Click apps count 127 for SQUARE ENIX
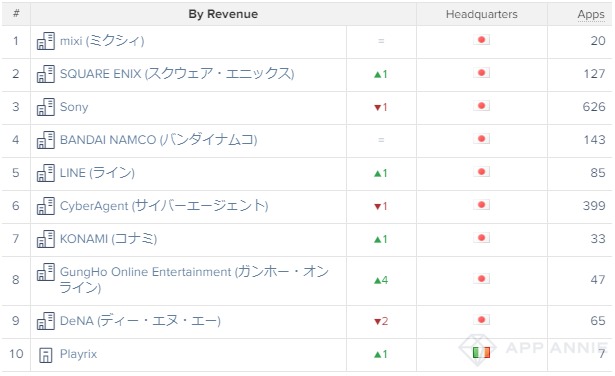This screenshot has width=615, height=376. coord(594,74)
